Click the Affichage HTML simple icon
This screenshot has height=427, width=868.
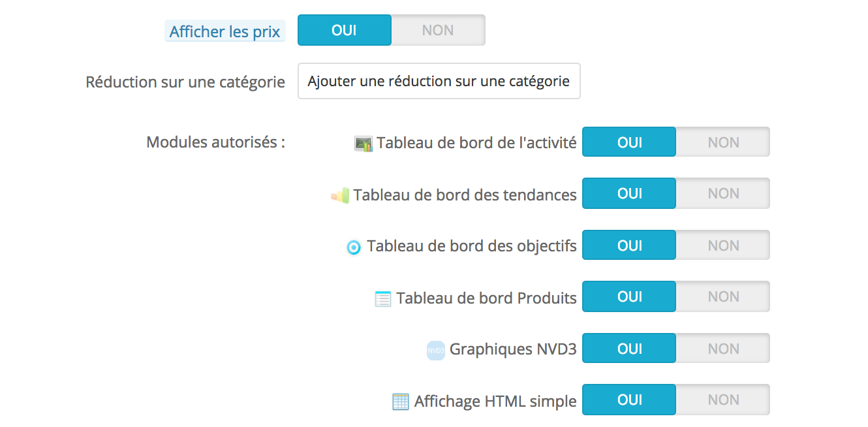401,402
